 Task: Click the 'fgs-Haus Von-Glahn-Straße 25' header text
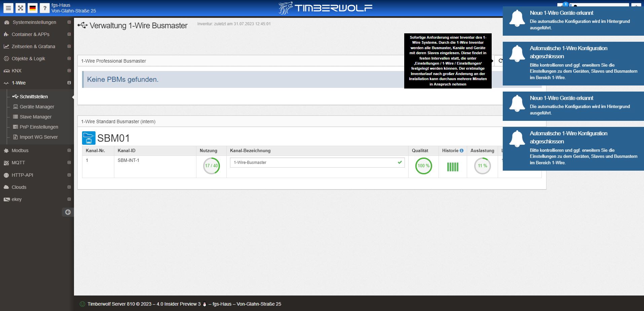click(x=74, y=8)
